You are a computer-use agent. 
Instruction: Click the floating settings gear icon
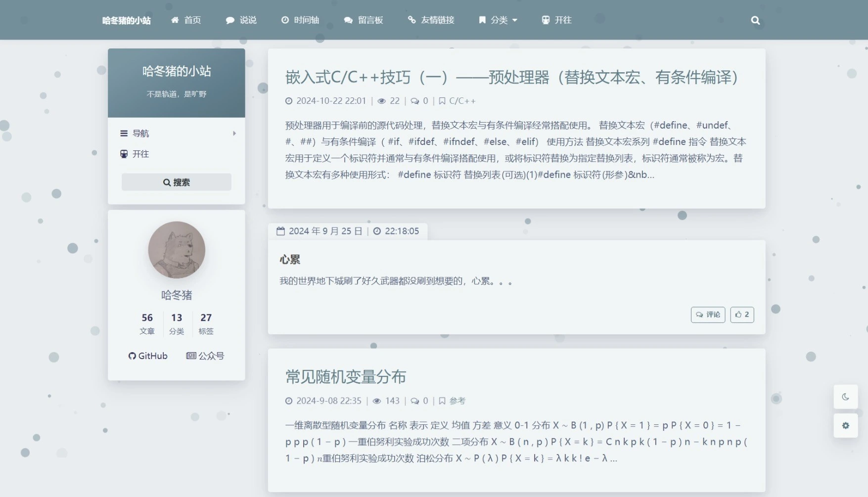pyautogui.click(x=846, y=426)
